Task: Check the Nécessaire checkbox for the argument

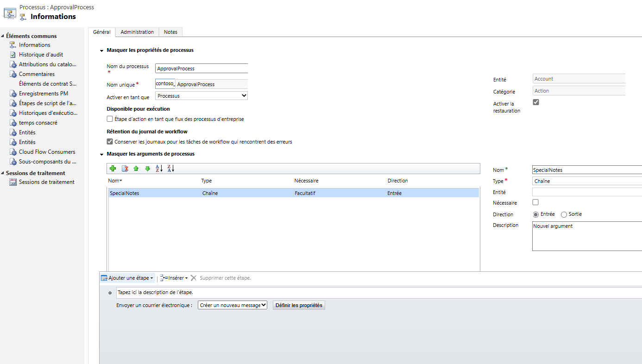Action: click(x=535, y=202)
